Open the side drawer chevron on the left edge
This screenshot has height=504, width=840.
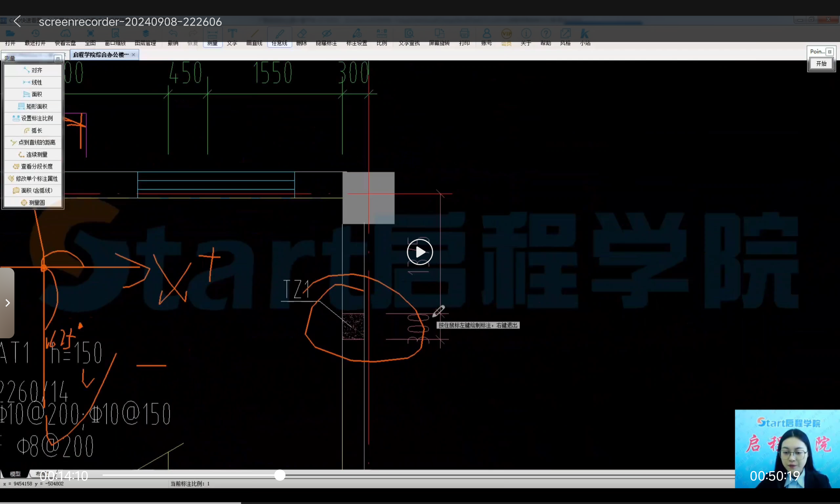pyautogui.click(x=7, y=303)
